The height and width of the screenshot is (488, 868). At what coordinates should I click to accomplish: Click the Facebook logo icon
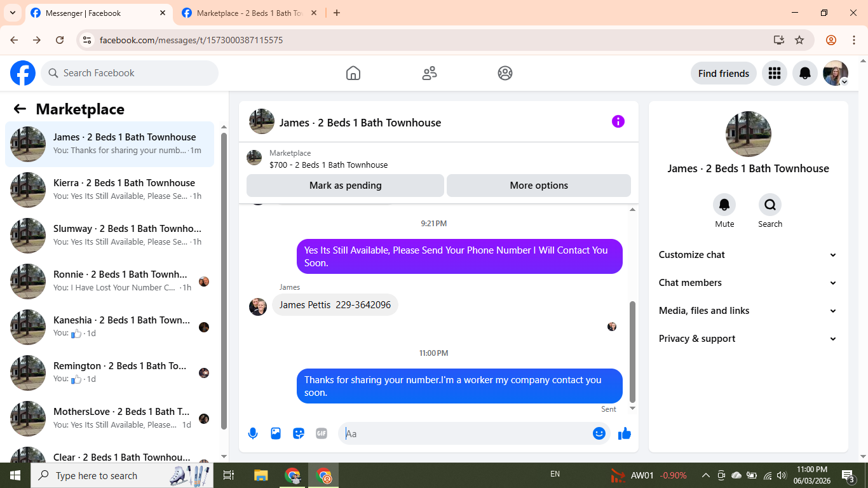(23, 73)
